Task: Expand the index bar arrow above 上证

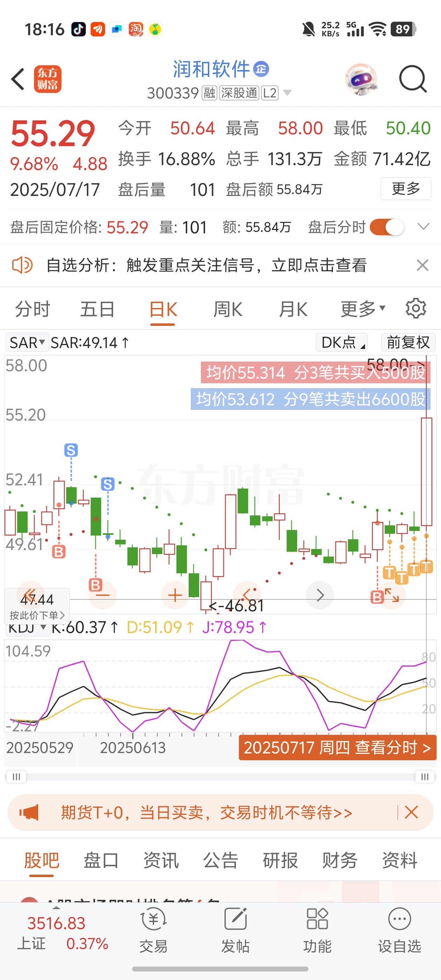Action: tap(56, 908)
